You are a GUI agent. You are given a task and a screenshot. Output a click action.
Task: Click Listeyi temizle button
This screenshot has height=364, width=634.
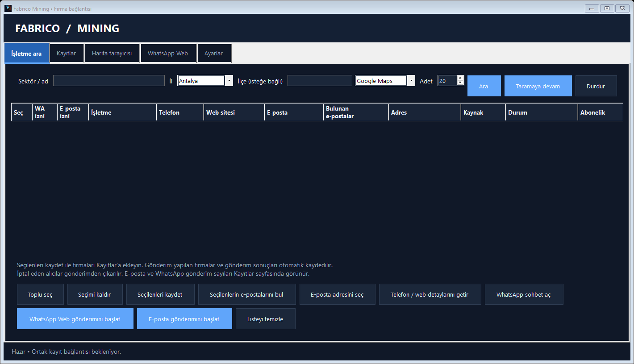click(265, 319)
